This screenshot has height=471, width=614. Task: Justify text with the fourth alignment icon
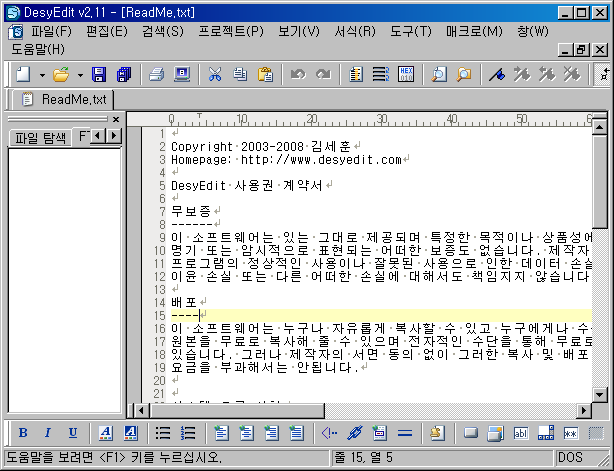296,433
